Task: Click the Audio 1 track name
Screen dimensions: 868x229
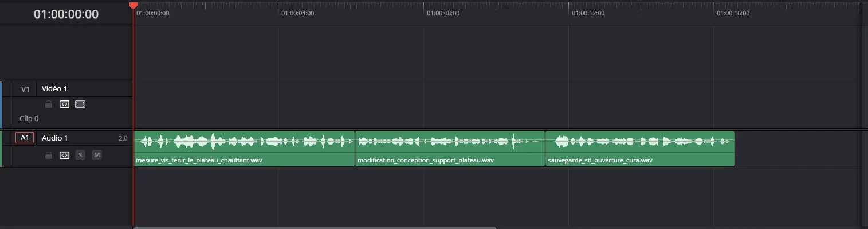Action: click(x=55, y=138)
